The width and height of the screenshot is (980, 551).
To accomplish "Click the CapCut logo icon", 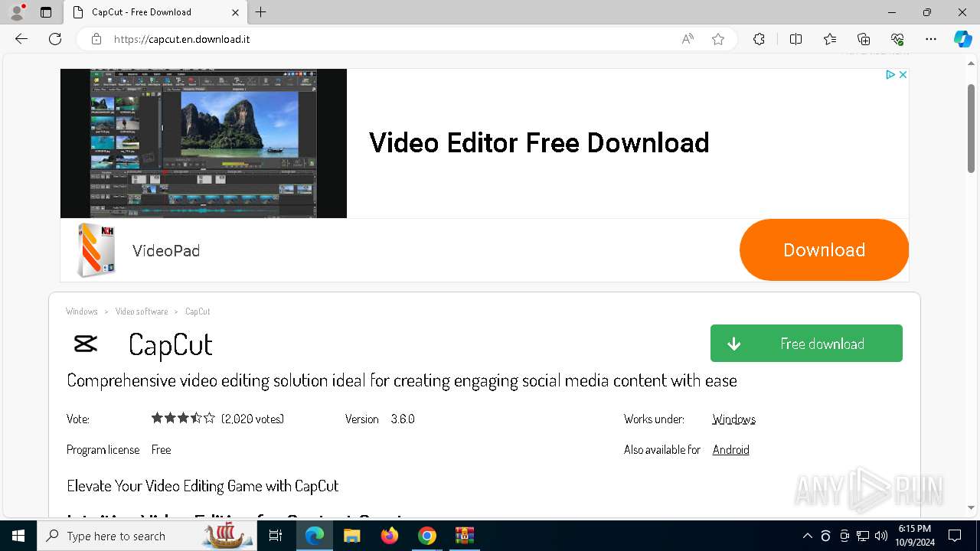I will [86, 344].
